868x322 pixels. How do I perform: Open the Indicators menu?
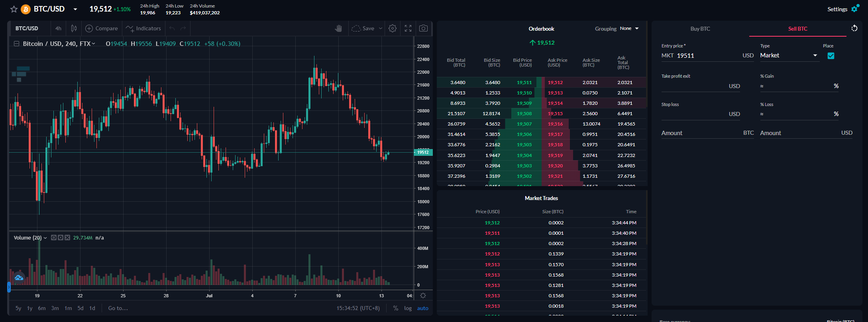click(143, 29)
